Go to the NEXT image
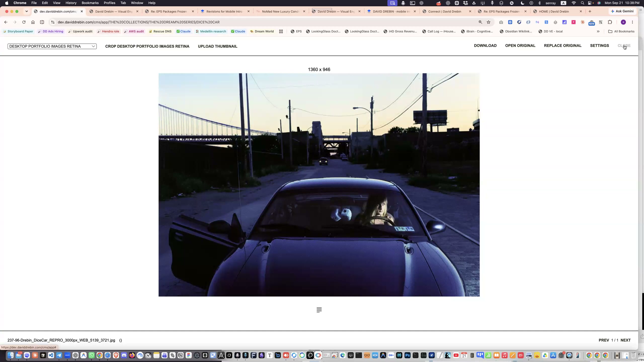Screen dimensions: 644x362 click(x=626, y=340)
